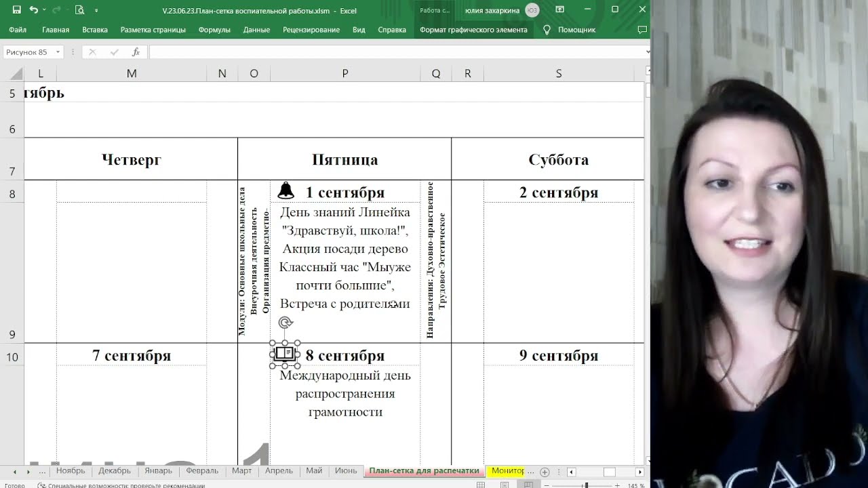Switch to the Январь sheet tab
Screen dimensions: 868x488
[158, 471]
